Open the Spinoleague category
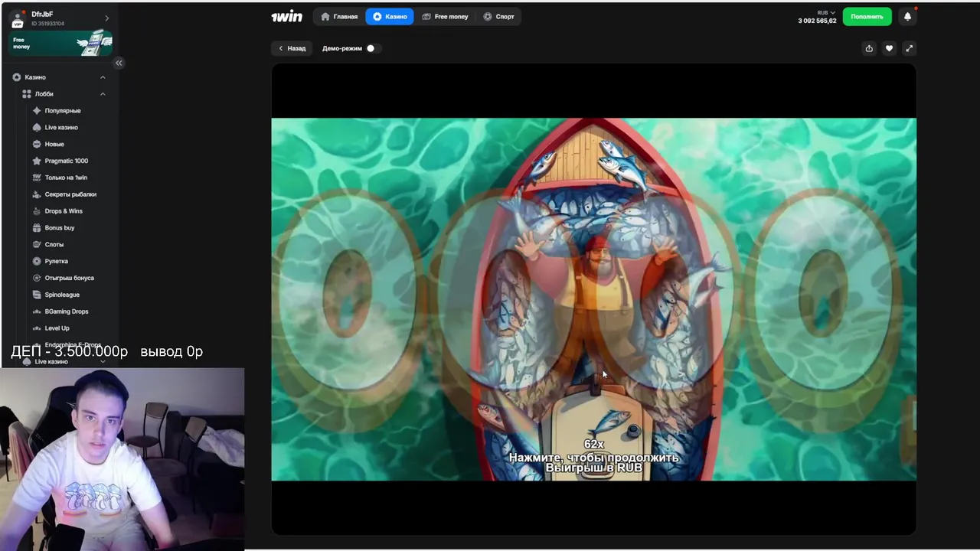Image resolution: width=980 pixels, height=551 pixels. (x=61, y=295)
